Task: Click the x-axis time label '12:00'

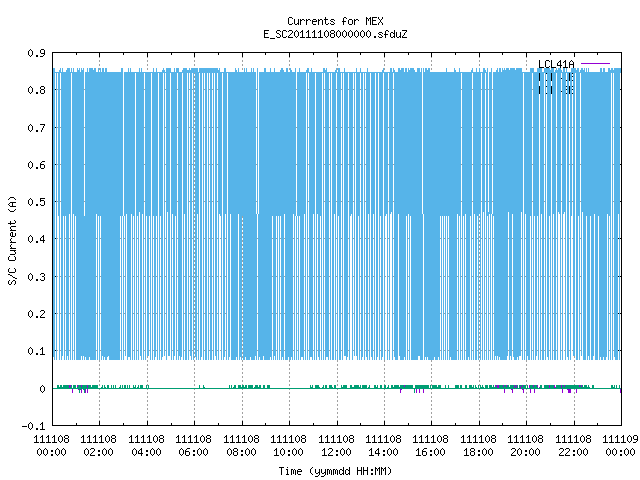Action: 336,452
